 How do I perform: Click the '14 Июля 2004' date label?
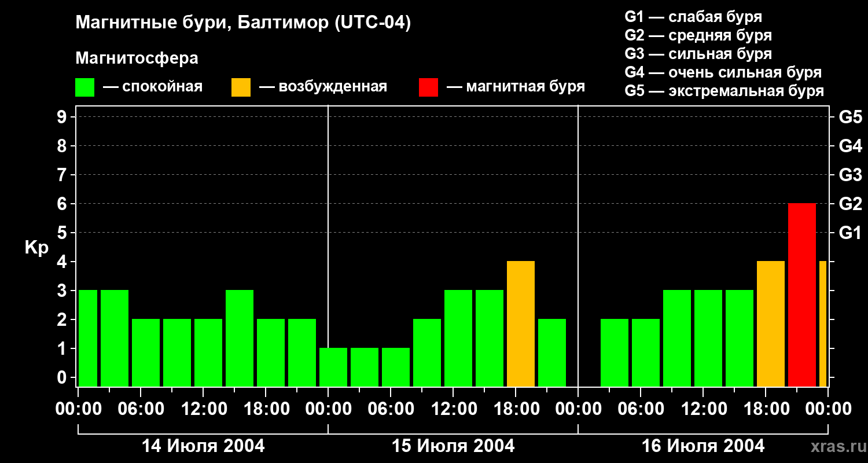pyautogui.click(x=203, y=446)
